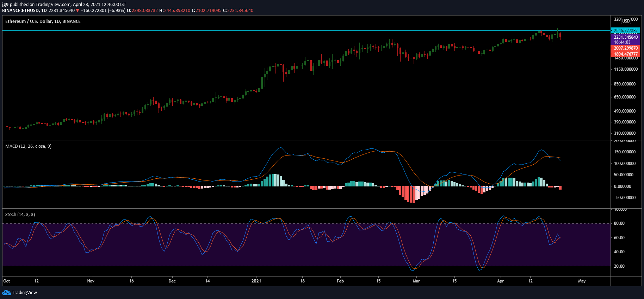Select the 2021 marker on the time axis

click(x=256, y=281)
